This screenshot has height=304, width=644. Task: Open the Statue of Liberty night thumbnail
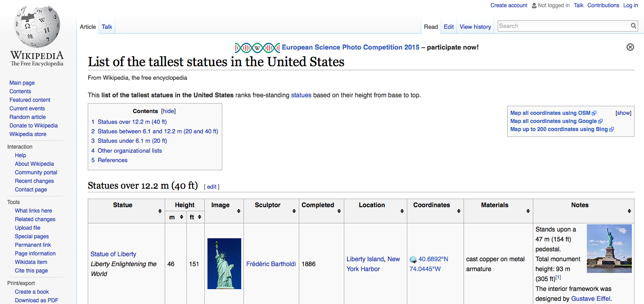224,264
